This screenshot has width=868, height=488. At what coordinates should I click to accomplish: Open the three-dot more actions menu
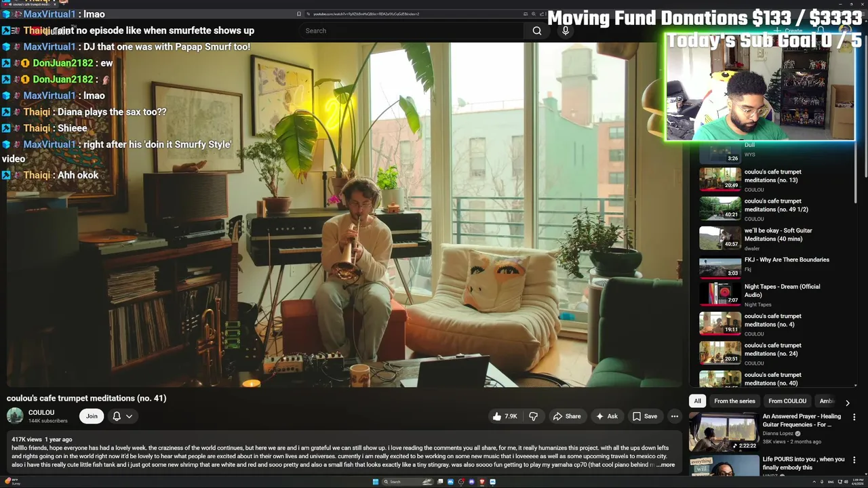(674, 416)
